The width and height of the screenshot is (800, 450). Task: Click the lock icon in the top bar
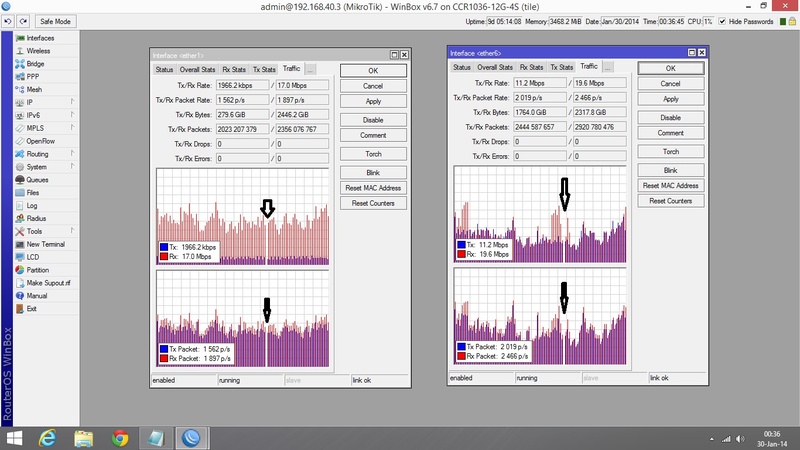tap(792, 21)
